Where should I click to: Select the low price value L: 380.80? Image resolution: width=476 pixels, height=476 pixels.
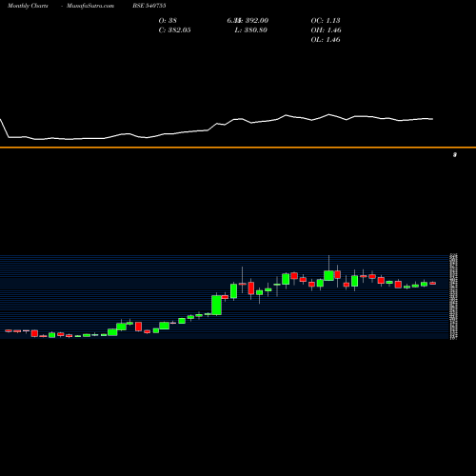pos(251,30)
